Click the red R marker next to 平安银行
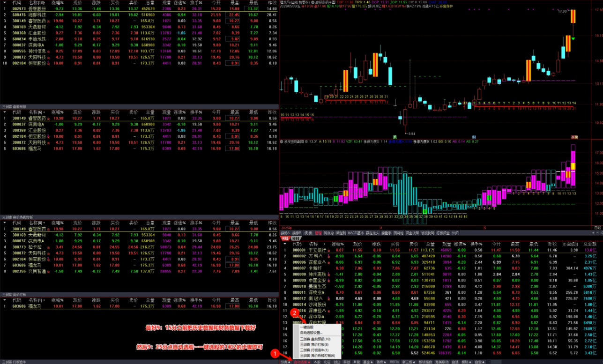The height and width of the screenshot is (364, 603). coord(328,251)
